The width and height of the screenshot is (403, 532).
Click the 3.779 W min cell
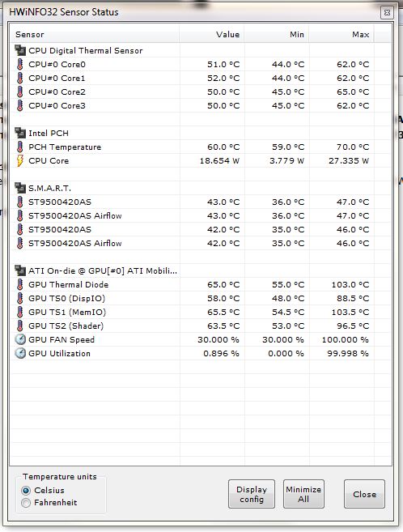click(x=286, y=161)
